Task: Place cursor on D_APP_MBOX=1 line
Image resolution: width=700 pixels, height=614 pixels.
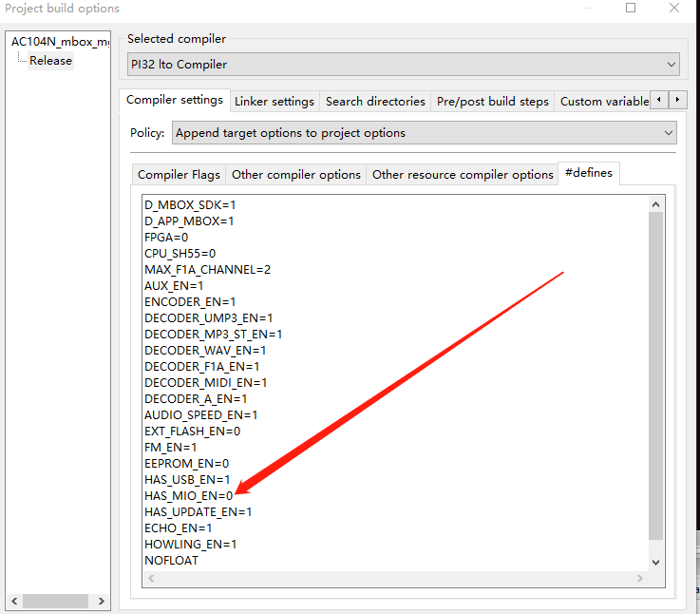Action: 189,221
